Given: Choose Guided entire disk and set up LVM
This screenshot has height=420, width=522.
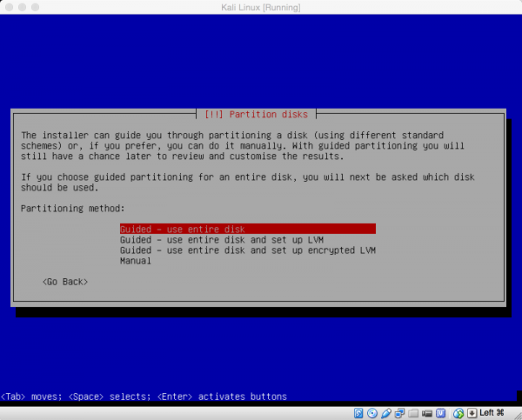Looking at the screenshot, I should coord(222,240).
